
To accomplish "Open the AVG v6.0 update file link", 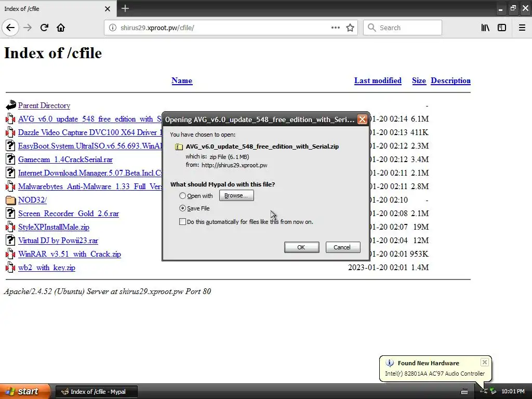I will click(90, 119).
